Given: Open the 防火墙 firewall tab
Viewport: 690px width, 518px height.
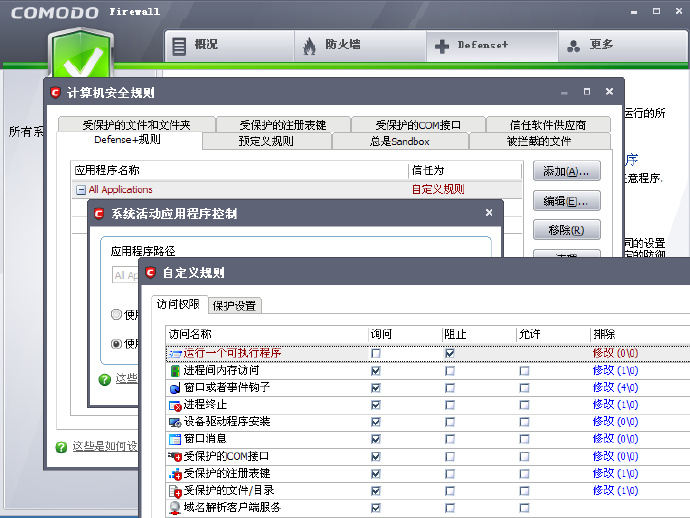Looking at the screenshot, I should [x=360, y=45].
